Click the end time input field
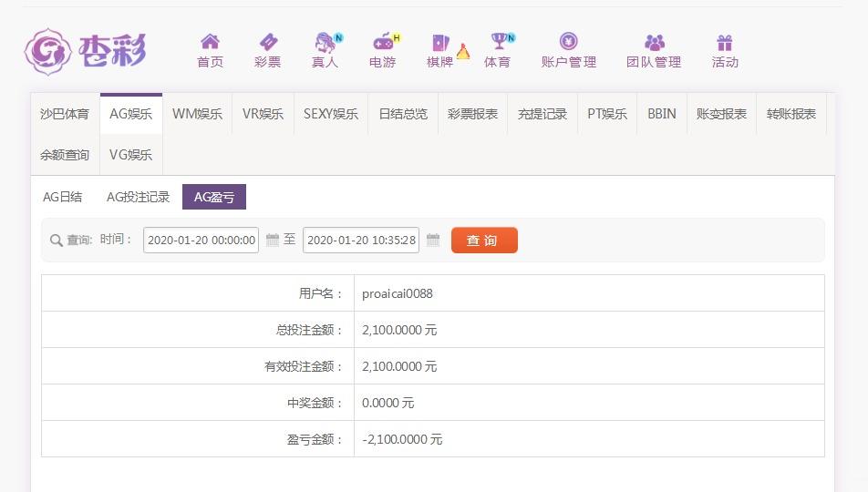The height and width of the screenshot is (492, 868). pyautogui.click(x=361, y=241)
